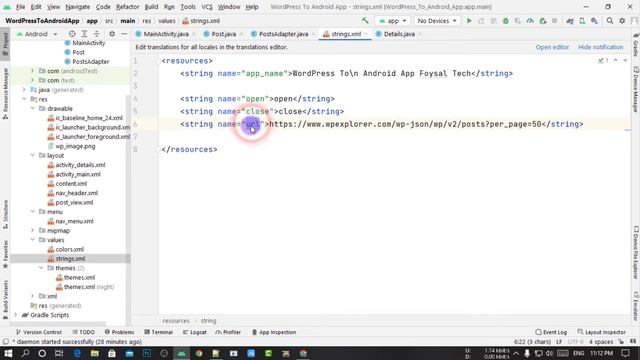640x360 pixels.
Task: Collapse the res folder
Action: point(24,99)
